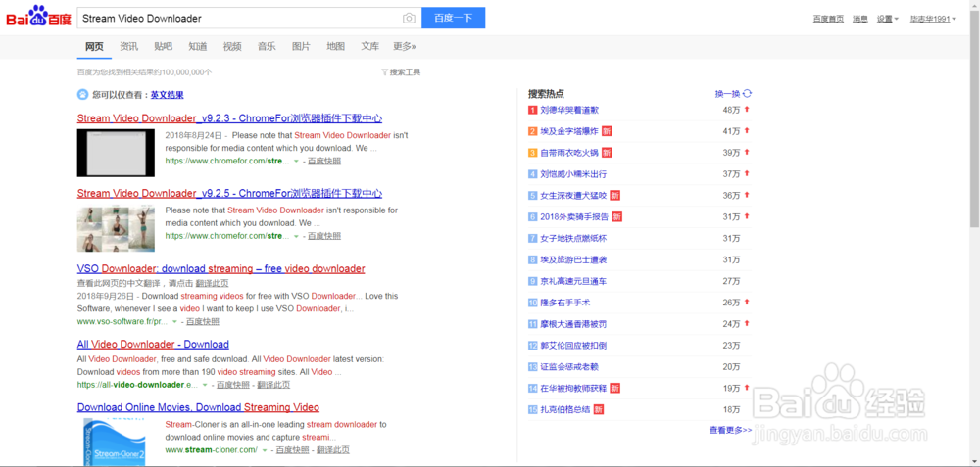
Task: Open hot search 扎克伯格总结
Action: pos(565,409)
